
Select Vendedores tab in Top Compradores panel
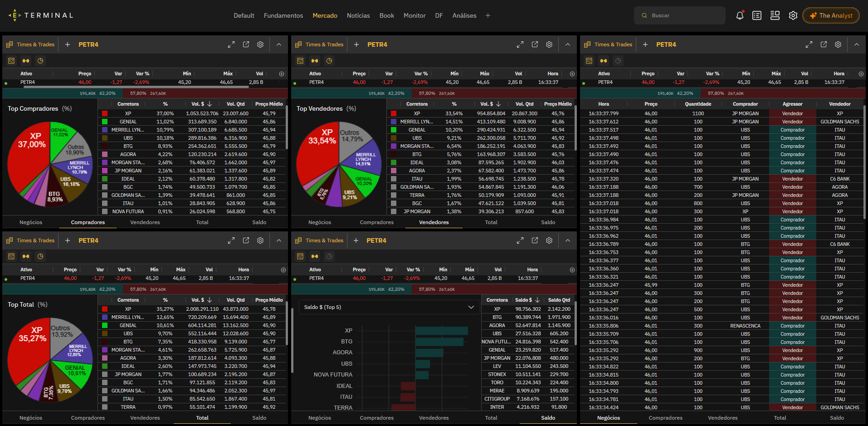[145, 222]
